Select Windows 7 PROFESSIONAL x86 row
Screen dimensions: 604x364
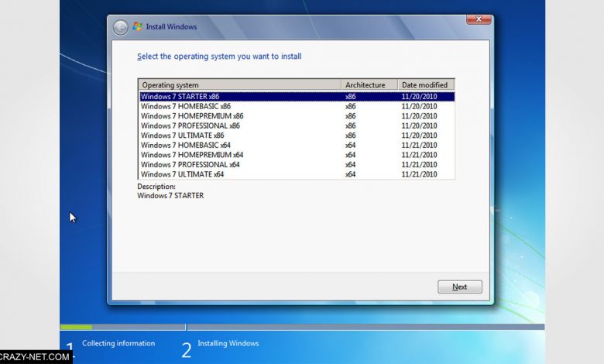[297, 125]
